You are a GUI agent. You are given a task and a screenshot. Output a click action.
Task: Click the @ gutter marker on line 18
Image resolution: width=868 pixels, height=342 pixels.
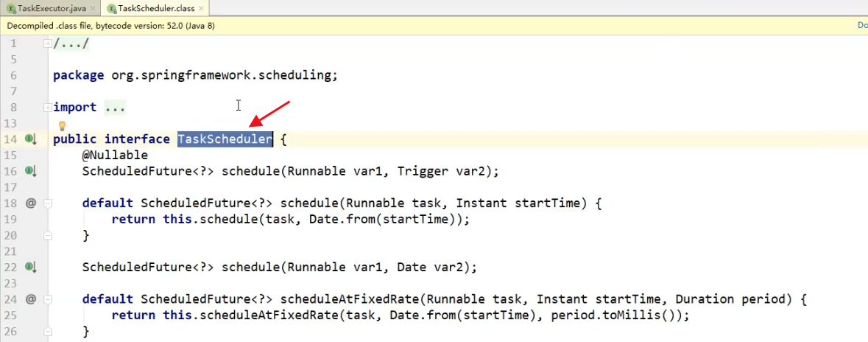(x=31, y=203)
